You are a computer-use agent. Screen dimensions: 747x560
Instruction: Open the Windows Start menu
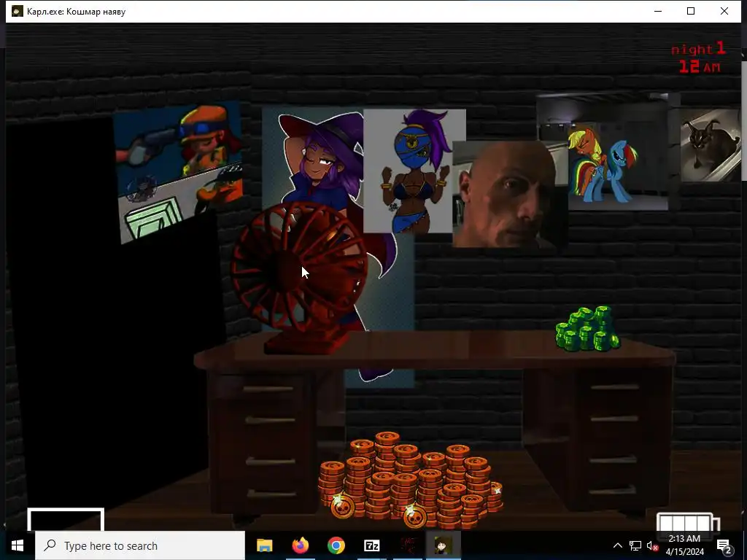point(18,545)
